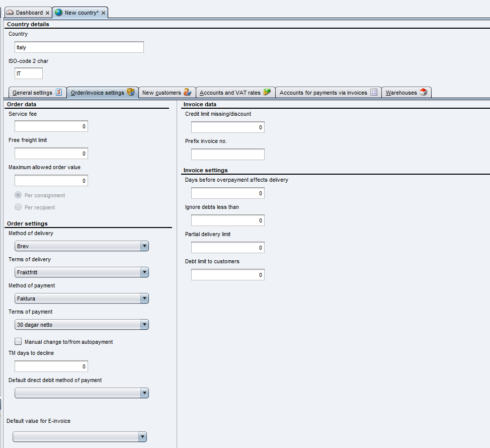Click the globe icon on New country tab
The image size is (490, 448).
pyautogui.click(x=59, y=13)
